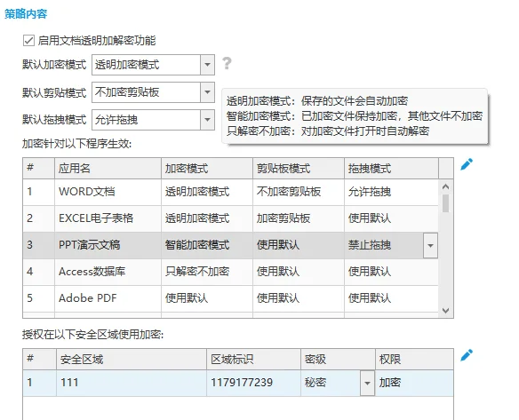Viewport: 519px width, 420px height.
Task: Click Access row's 只解密不加密 cell
Action: pyautogui.click(x=207, y=272)
